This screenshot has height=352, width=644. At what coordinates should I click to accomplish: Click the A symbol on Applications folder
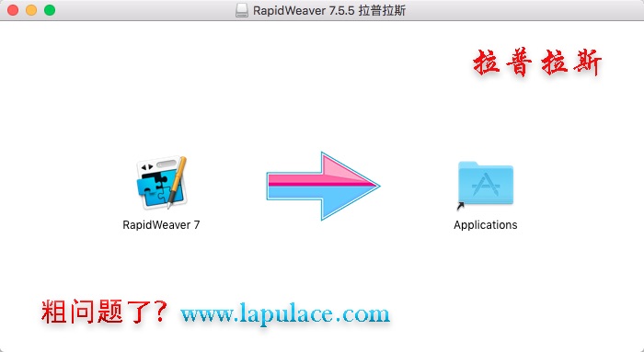pos(486,185)
